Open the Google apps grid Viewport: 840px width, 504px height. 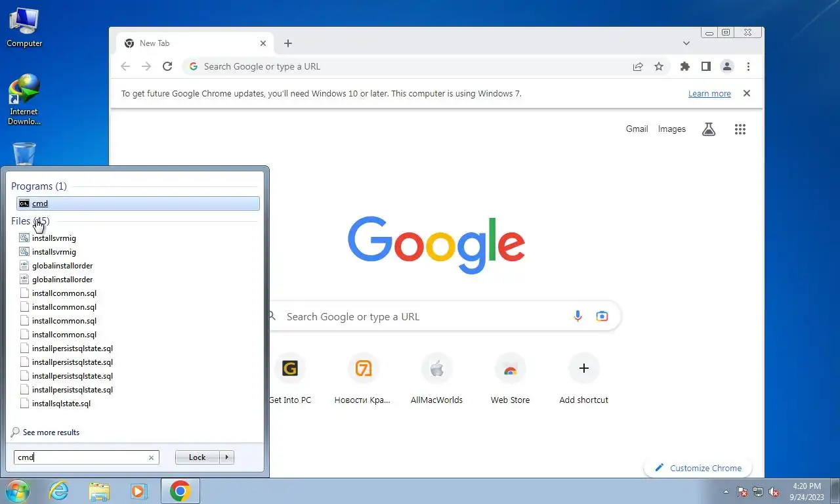point(740,129)
